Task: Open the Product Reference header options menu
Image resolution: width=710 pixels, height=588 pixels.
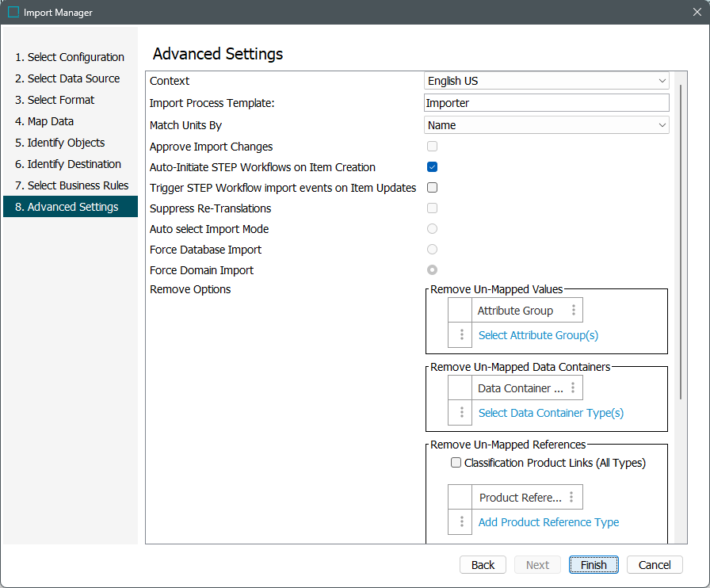Action: (571, 497)
